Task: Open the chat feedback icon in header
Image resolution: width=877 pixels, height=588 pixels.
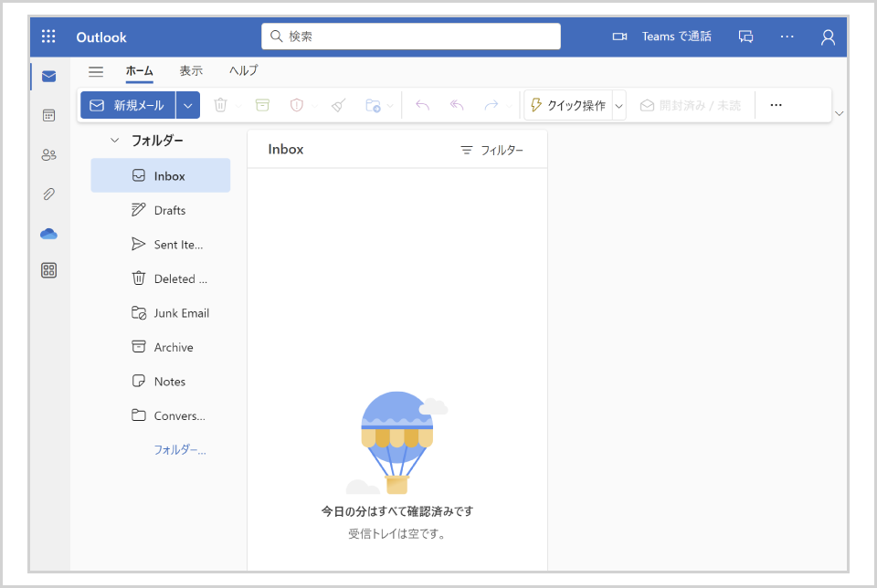Action: coord(746,37)
